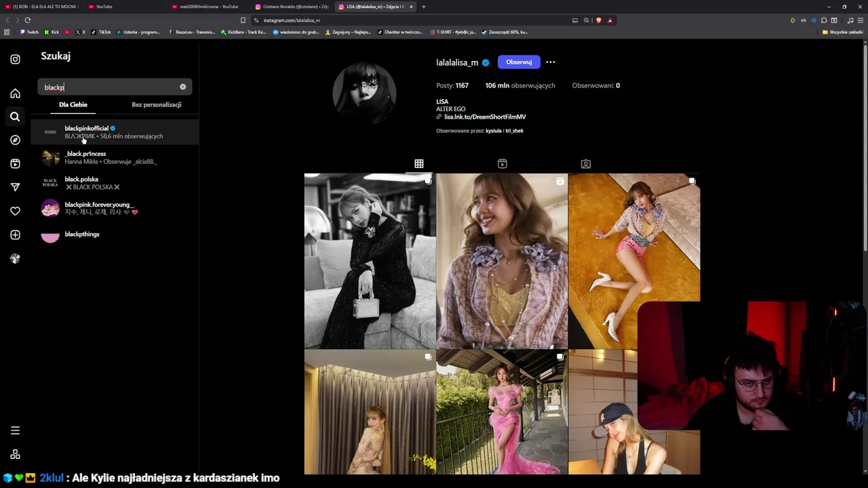Open a new browser tab with plus
Viewport: 868px width, 488px height.
pyautogui.click(x=424, y=7)
